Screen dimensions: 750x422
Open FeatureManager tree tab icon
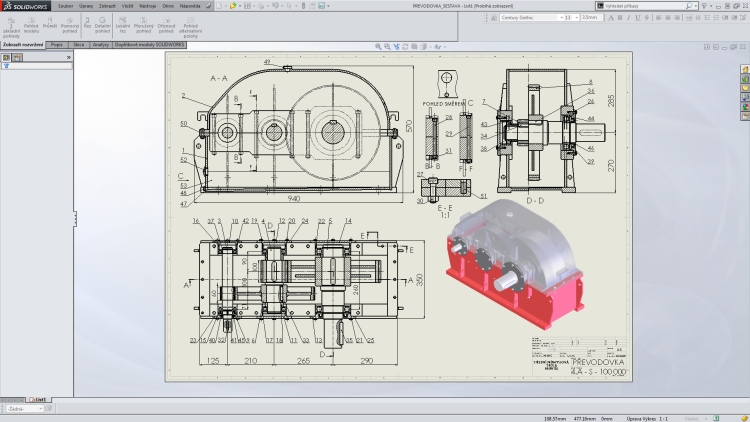click(6, 57)
